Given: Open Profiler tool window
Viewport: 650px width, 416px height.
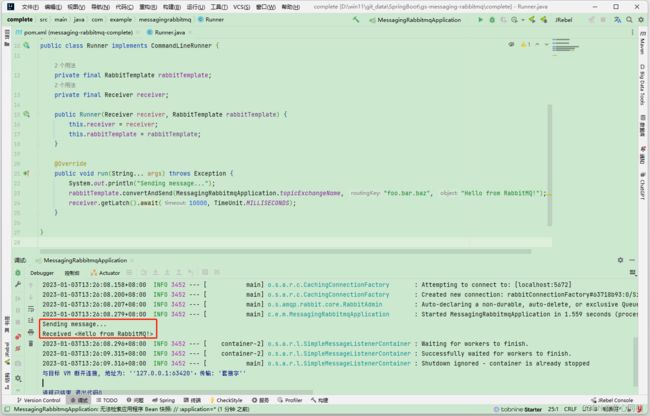Looking at the screenshot, I should tap(290, 400).
